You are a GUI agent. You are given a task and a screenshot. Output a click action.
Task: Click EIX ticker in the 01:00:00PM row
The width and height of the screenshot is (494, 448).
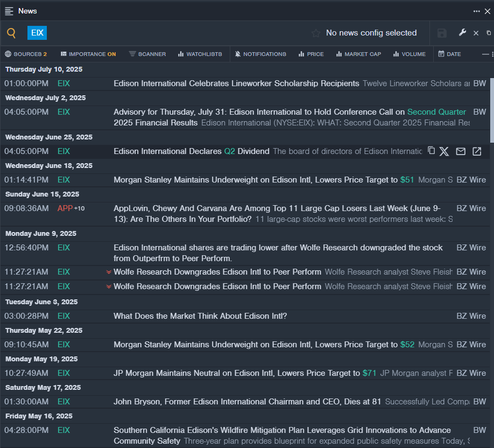63,83
